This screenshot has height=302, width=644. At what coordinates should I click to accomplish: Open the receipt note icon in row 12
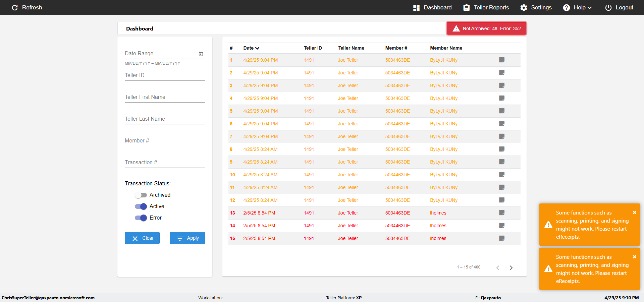coord(502,200)
